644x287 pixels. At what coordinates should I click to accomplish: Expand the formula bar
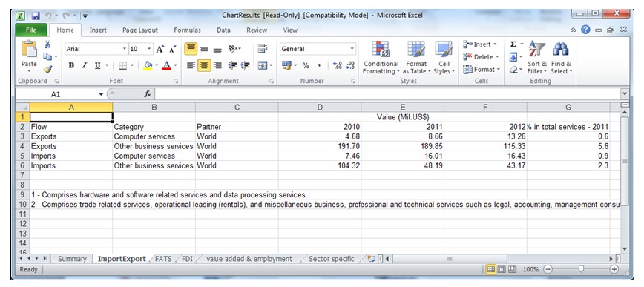point(625,94)
